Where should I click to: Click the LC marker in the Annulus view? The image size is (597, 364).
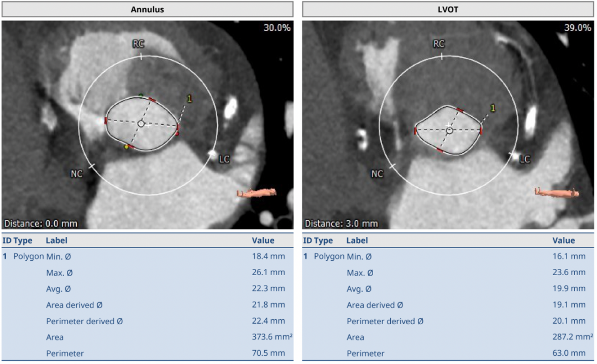[x=224, y=159]
